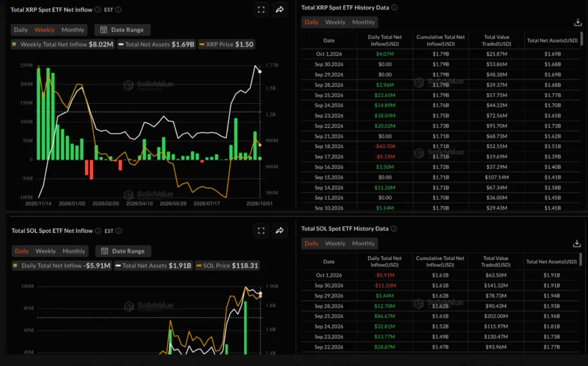The height and width of the screenshot is (366, 588).
Task: Click Cumulative Total Net Inflow header in XRP table
Action: [x=440, y=41]
